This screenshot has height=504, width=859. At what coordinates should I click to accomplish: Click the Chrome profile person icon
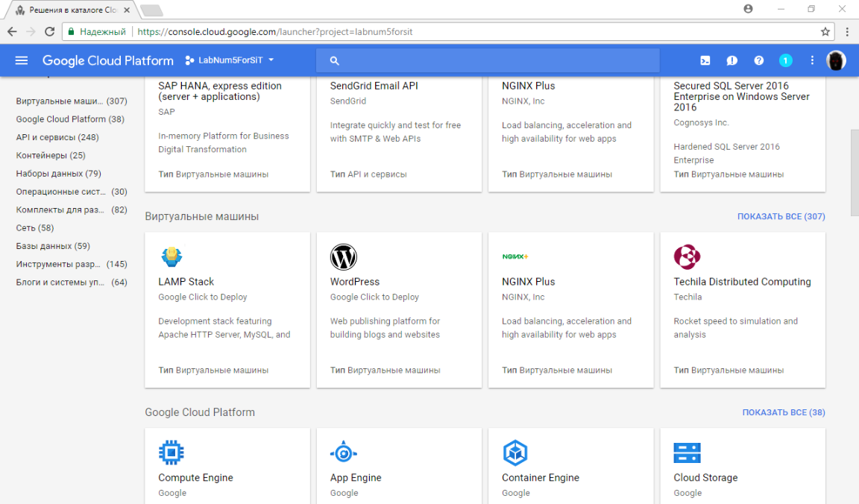pyautogui.click(x=749, y=9)
